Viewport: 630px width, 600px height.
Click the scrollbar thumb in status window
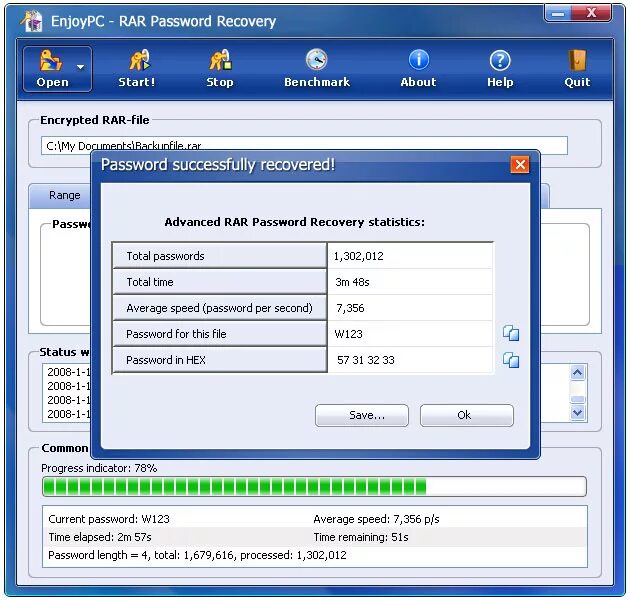click(x=577, y=399)
